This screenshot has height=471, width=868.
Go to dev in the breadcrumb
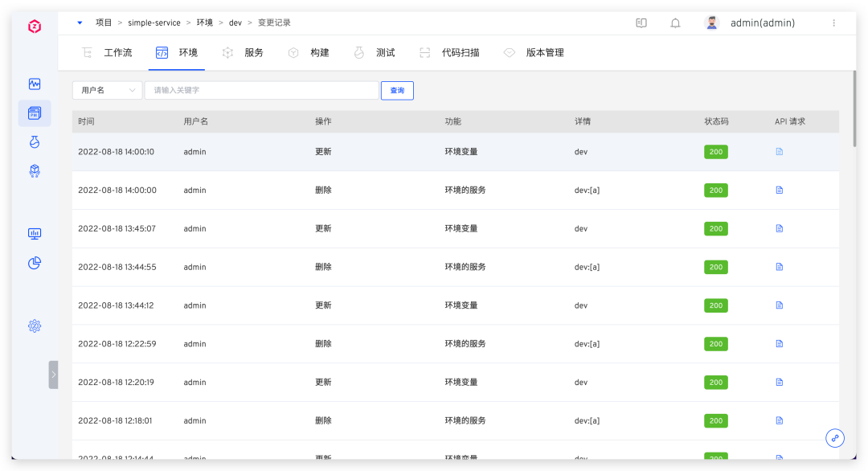tap(235, 23)
